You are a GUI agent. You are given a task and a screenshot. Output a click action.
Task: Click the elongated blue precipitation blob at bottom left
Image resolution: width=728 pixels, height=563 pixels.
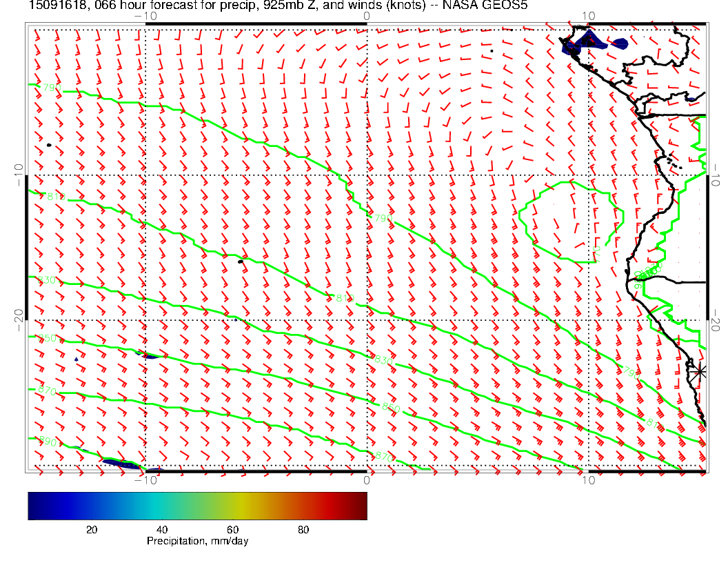122,464
